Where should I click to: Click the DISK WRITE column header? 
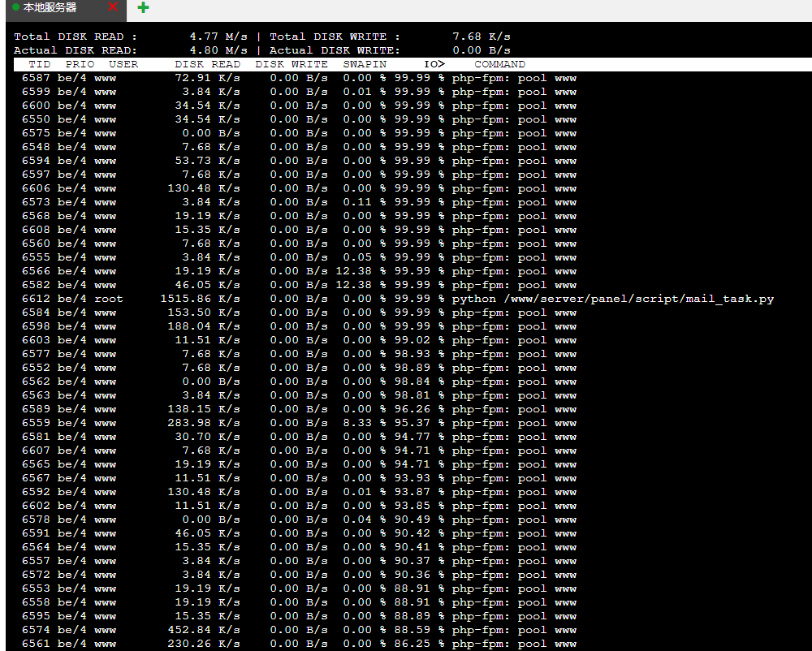(x=291, y=64)
